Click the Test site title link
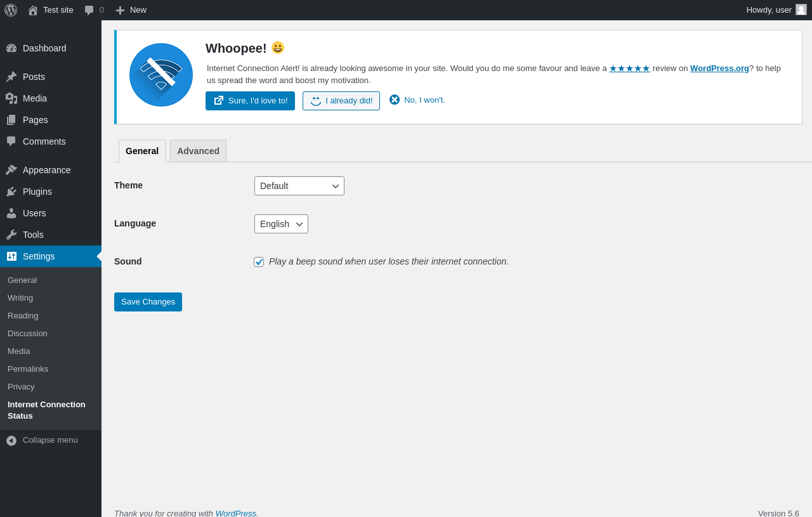The width and height of the screenshot is (812, 517). tap(58, 10)
